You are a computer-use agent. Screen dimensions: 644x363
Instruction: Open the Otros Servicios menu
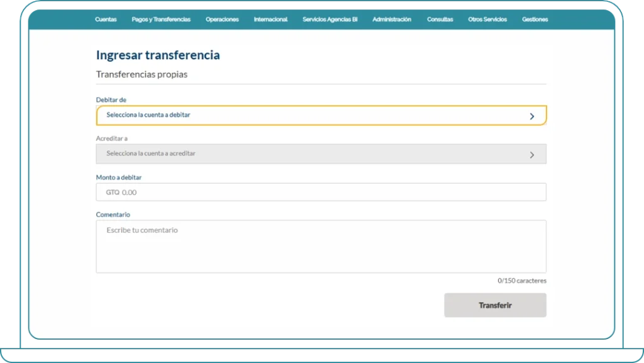click(x=487, y=20)
